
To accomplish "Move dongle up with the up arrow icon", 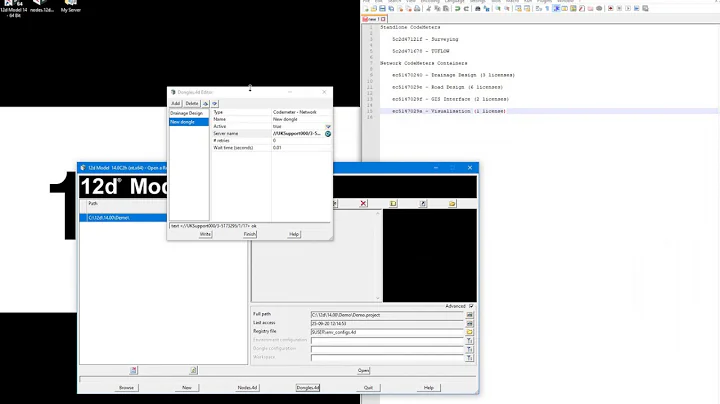I will pyautogui.click(x=206, y=104).
